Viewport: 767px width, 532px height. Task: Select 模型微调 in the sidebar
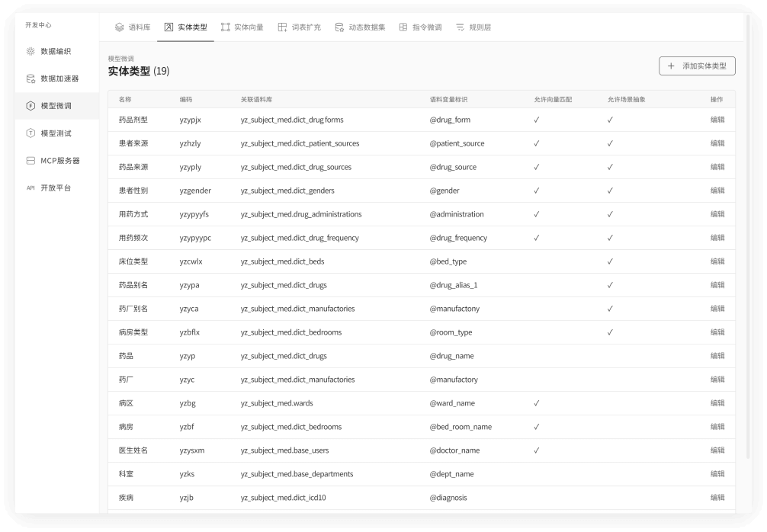click(x=56, y=106)
